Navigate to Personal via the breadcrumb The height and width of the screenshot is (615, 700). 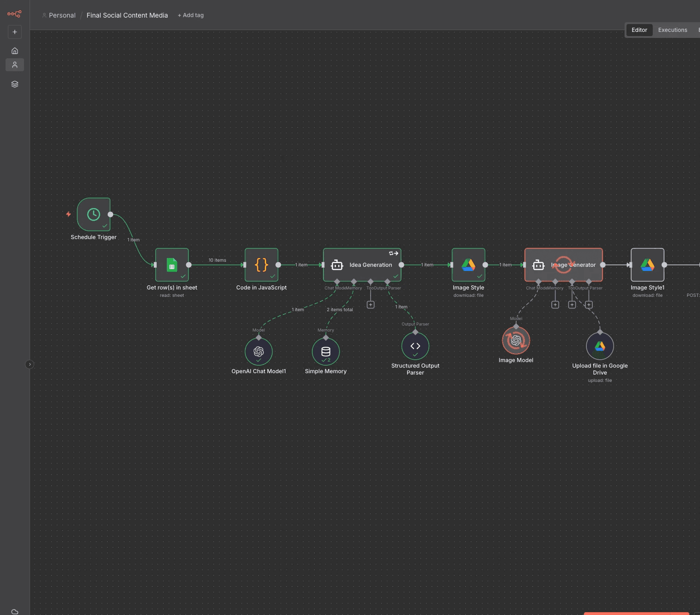pyautogui.click(x=62, y=15)
